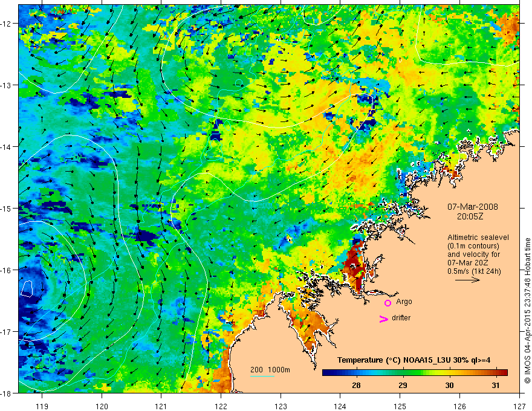Click latitude axis label '-12'
The width and height of the screenshot is (532, 411).
7,24
